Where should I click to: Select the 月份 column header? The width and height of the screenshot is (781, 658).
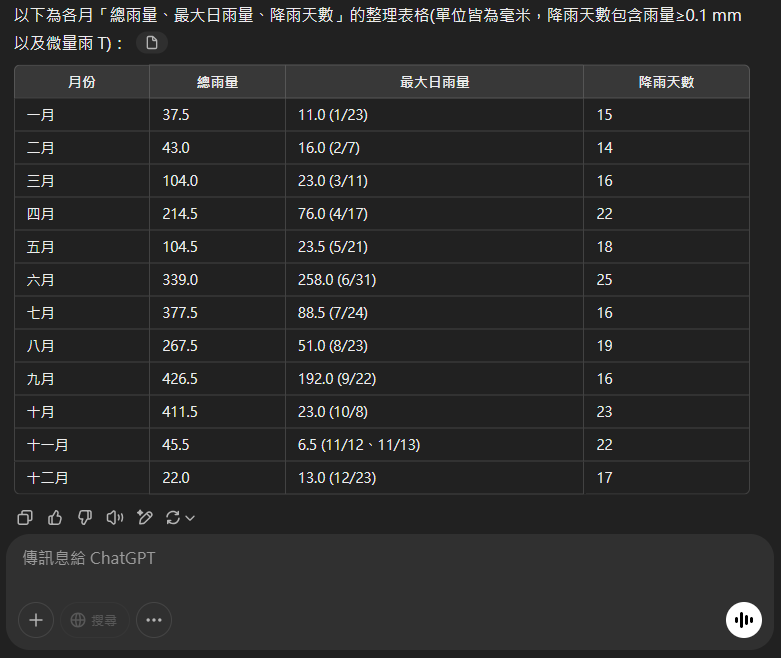82,82
